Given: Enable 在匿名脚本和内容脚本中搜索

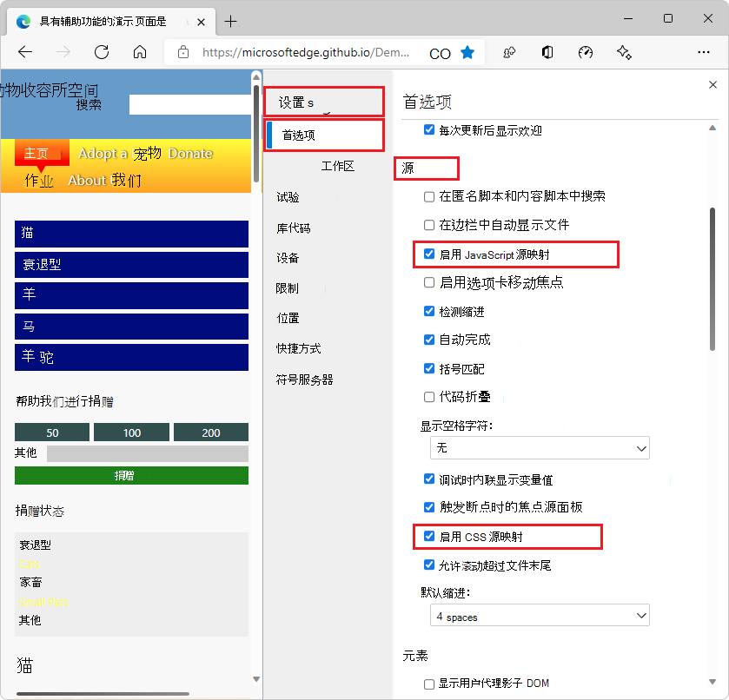Looking at the screenshot, I should click(x=429, y=196).
